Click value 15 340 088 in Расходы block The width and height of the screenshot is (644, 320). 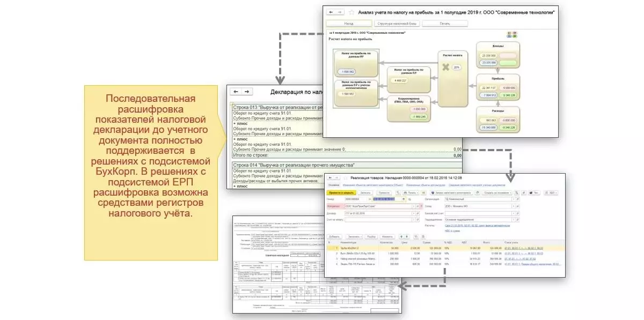click(488, 128)
